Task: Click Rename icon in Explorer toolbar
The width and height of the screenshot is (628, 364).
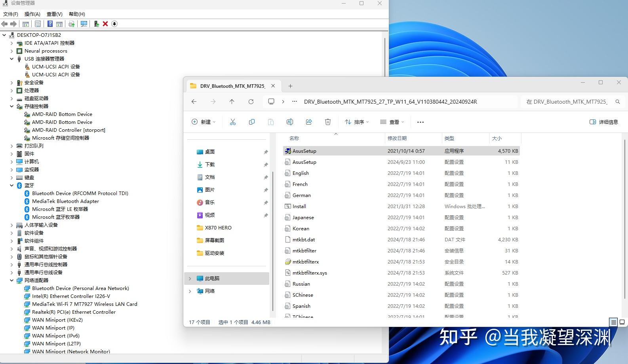Action: pyautogui.click(x=290, y=122)
